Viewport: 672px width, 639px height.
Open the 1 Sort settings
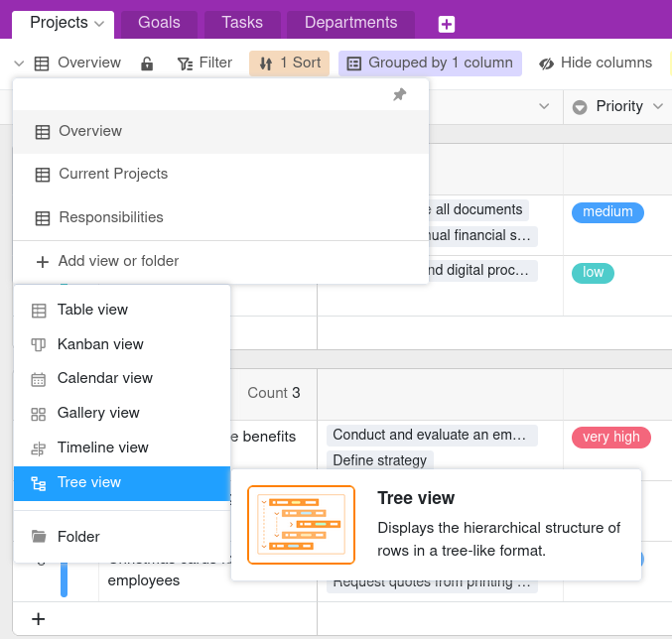tap(289, 64)
